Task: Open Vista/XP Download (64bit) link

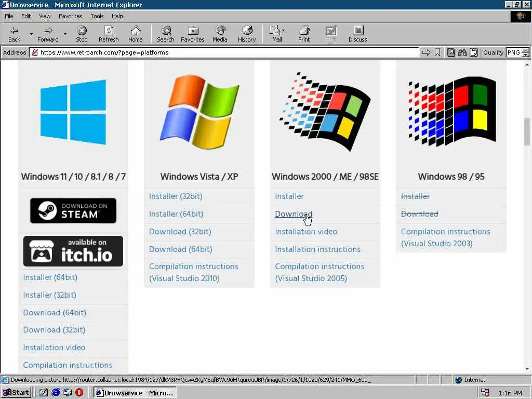Action: [180, 249]
